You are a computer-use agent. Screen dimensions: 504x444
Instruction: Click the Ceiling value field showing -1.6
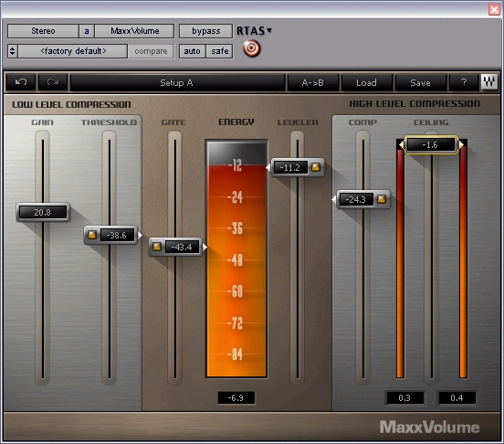[x=430, y=144]
